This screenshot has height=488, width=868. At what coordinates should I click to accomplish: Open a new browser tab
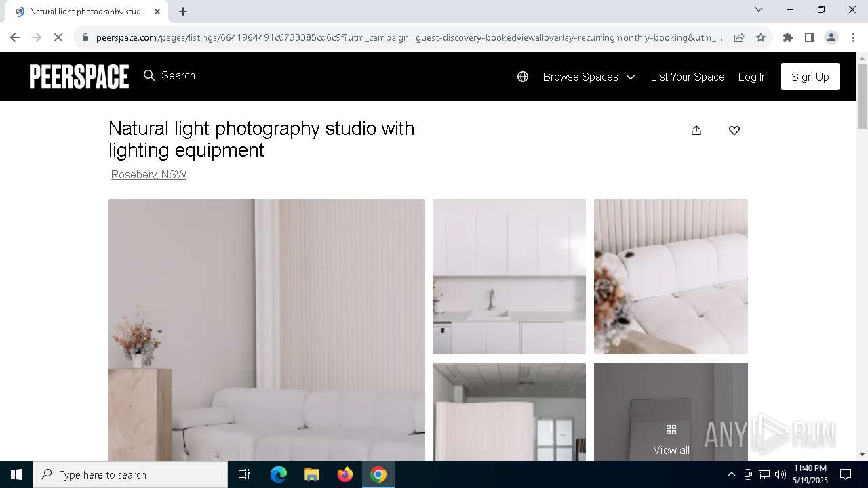tap(183, 12)
